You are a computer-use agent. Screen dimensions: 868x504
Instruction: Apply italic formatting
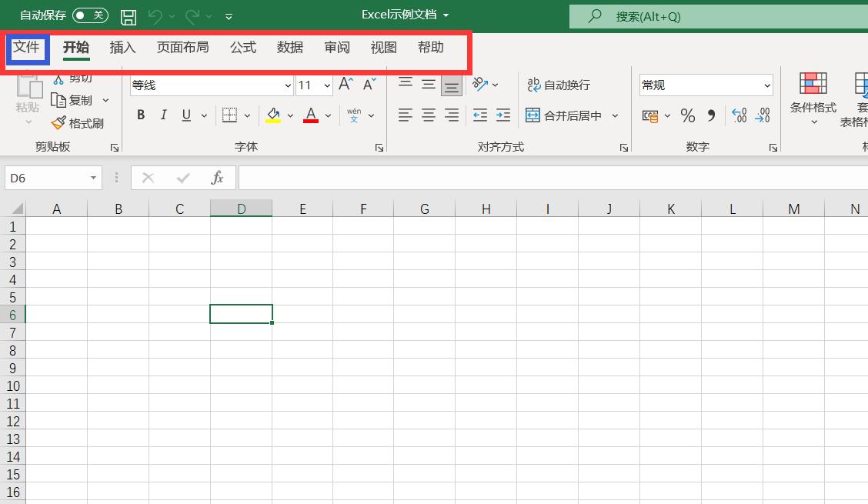(163, 114)
